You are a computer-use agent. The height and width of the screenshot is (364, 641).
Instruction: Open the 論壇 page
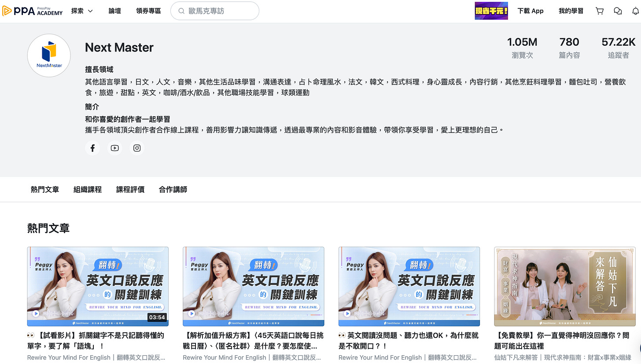click(115, 11)
